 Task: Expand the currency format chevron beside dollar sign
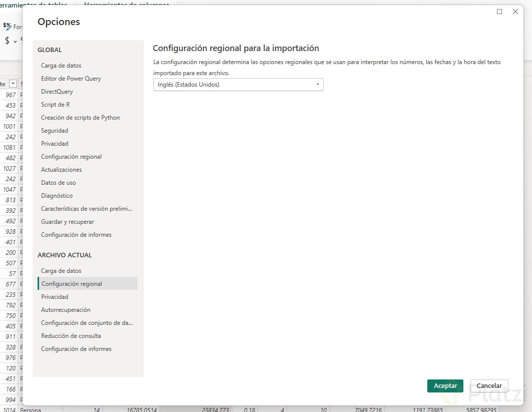click(15, 41)
